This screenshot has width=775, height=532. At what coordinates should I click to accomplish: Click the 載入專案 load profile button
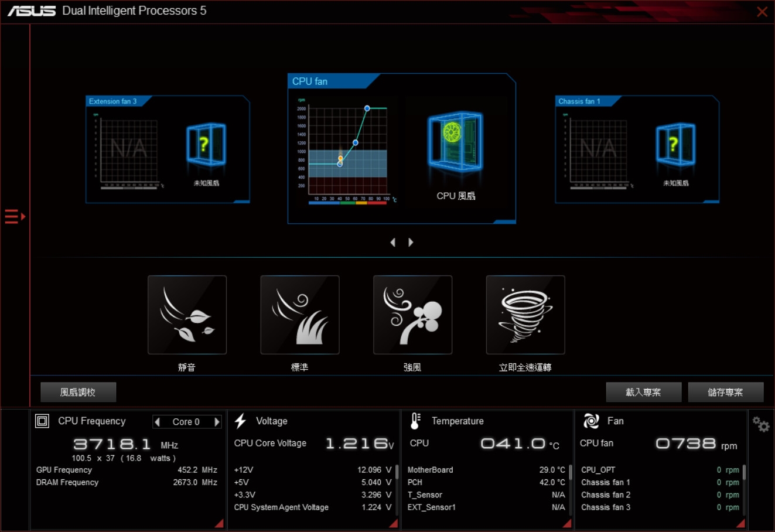[x=644, y=392]
